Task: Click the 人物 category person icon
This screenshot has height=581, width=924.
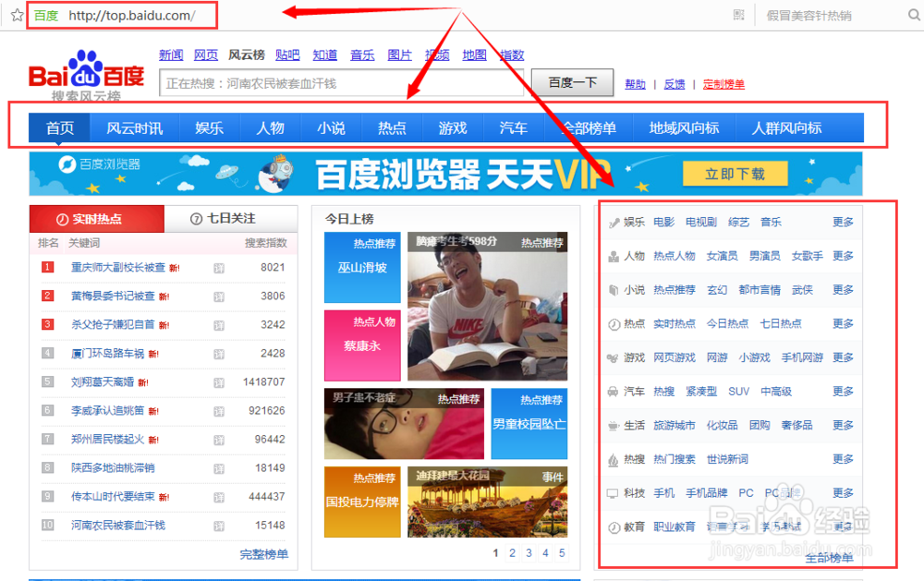Action: tap(614, 257)
